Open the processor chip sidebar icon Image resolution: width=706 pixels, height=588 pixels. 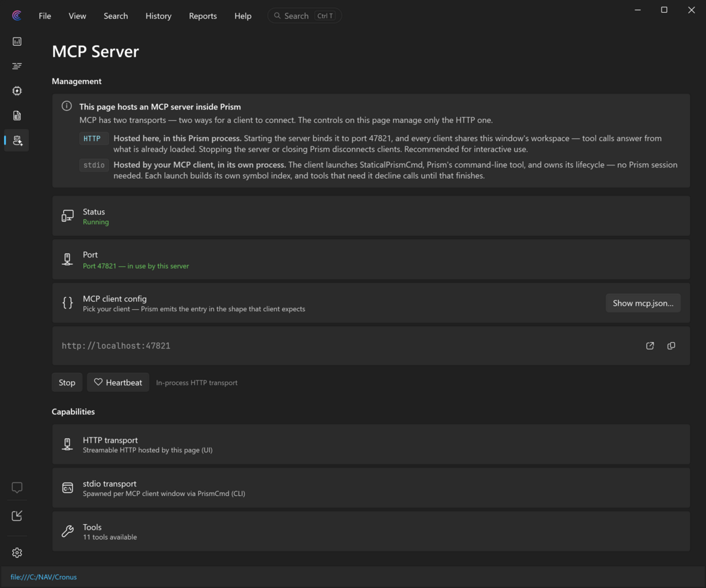[x=17, y=91]
